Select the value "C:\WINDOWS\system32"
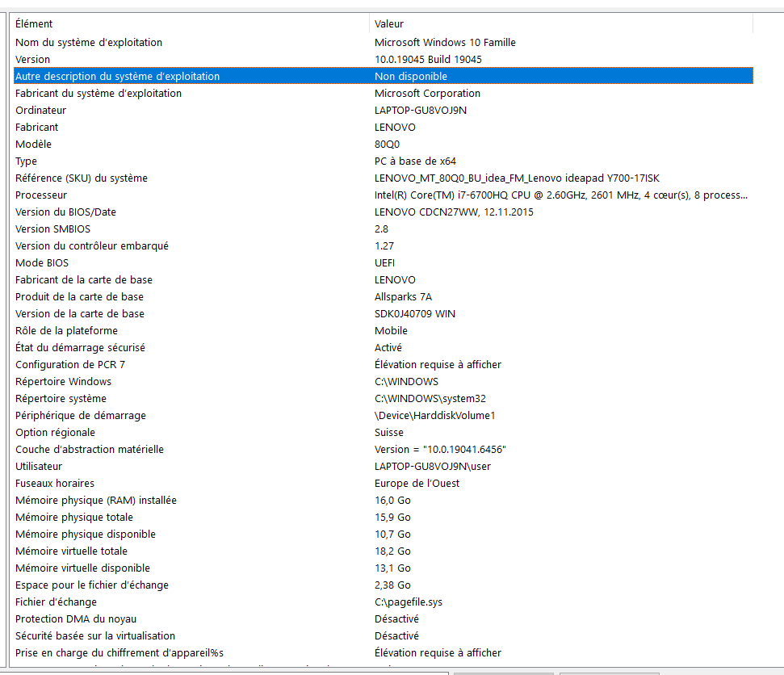This screenshot has width=784, height=675. pyautogui.click(x=430, y=399)
